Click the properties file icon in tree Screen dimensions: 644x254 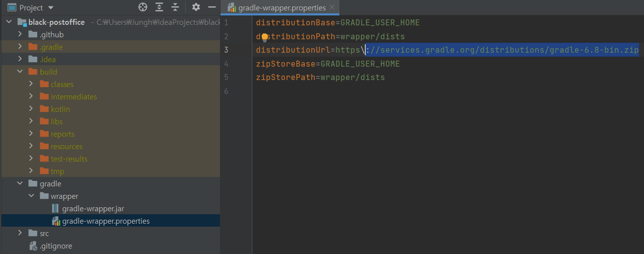[x=56, y=221]
